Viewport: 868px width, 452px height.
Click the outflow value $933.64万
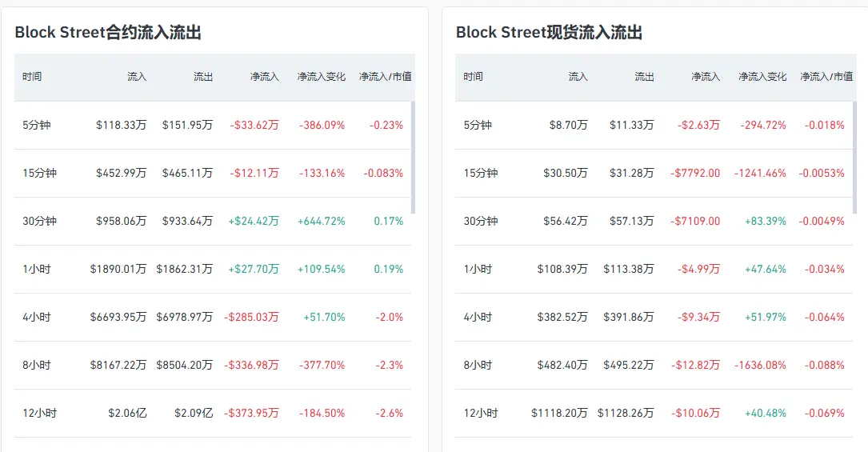pos(187,222)
